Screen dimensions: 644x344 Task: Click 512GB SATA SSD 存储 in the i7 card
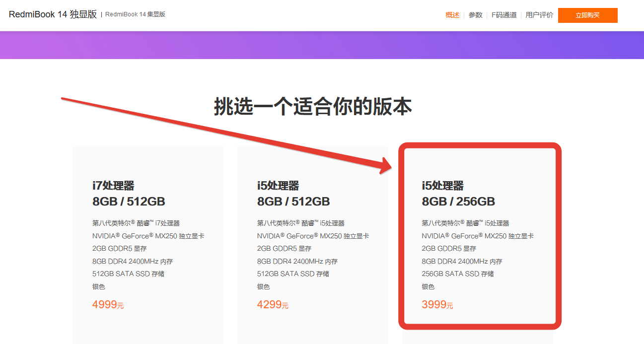[x=128, y=274]
